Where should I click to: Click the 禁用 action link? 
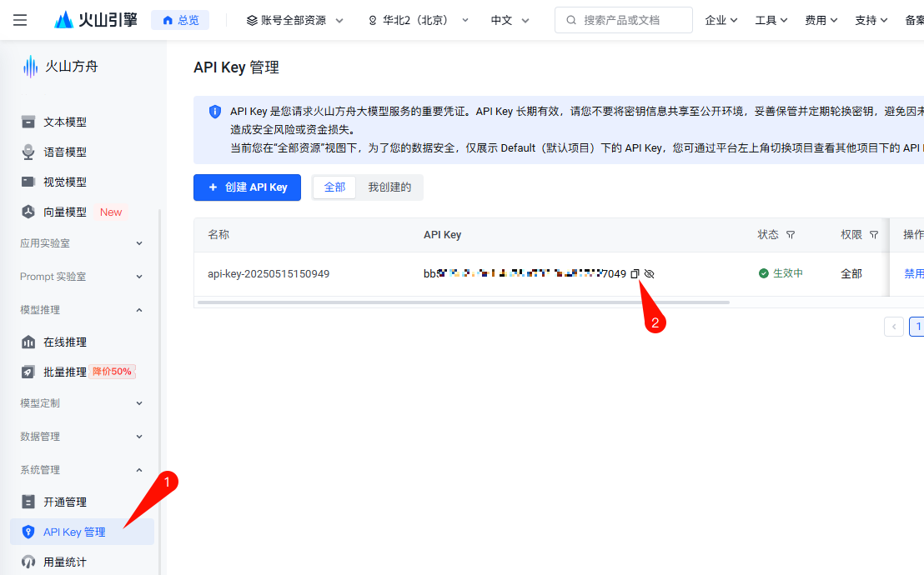[x=914, y=273]
